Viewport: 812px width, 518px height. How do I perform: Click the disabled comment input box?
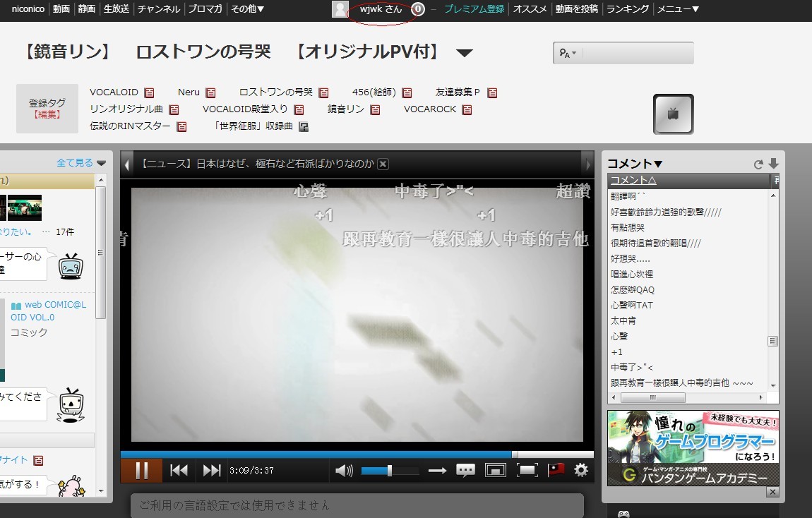point(357,505)
